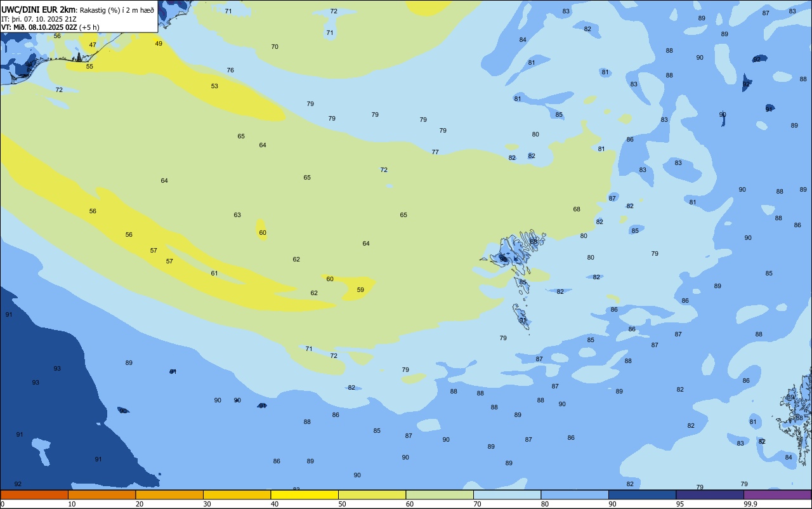The image size is (812, 509).
Task: Click the humidity value 59 in the yellow patch
Action: click(360, 289)
